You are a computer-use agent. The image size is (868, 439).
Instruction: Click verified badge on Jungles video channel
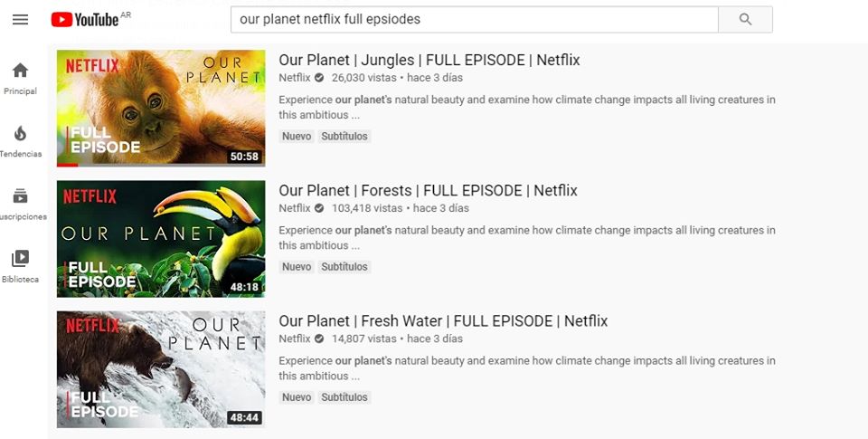point(319,78)
